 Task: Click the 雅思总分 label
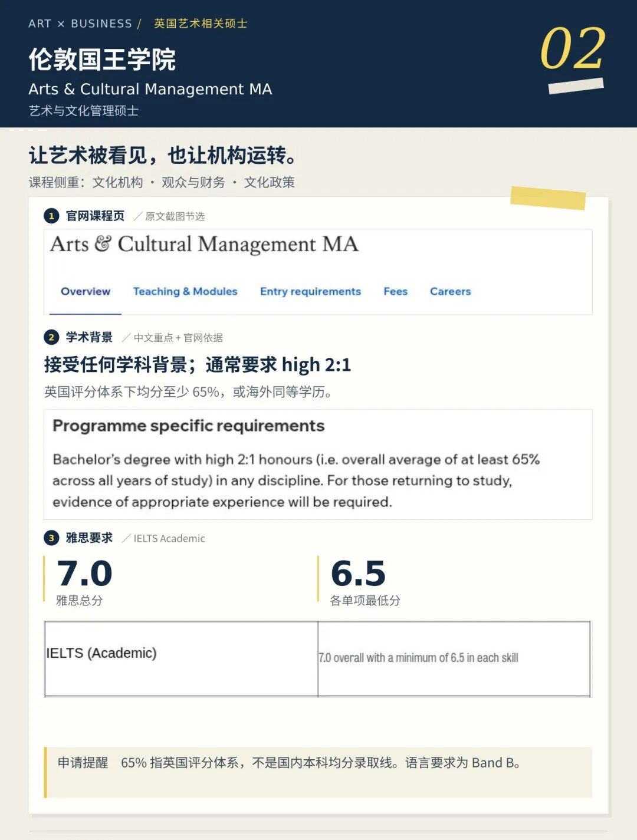click(x=79, y=601)
